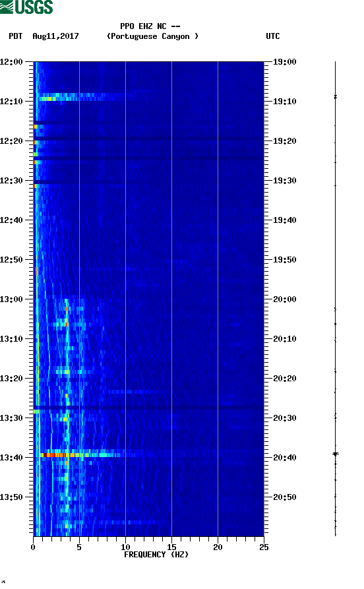Click the '15' frequency axis label
Viewport: 364px width, 589px height.
pos(171,547)
